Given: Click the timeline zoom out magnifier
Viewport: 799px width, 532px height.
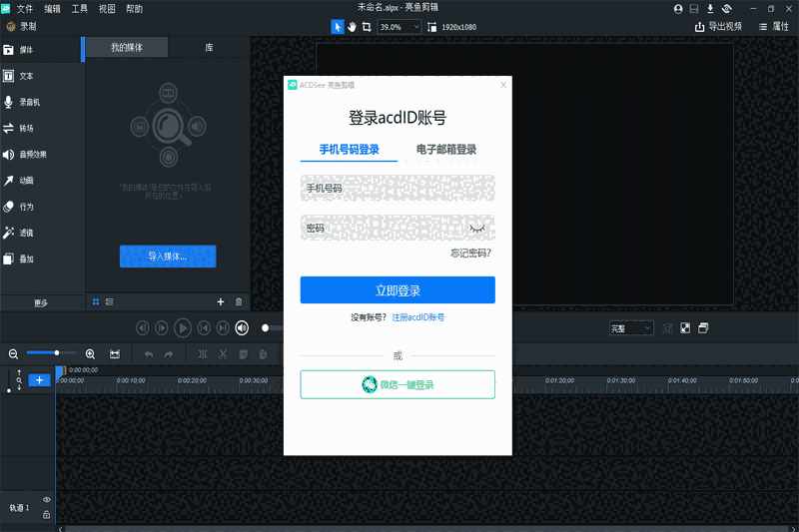Looking at the screenshot, I should click(x=13, y=353).
